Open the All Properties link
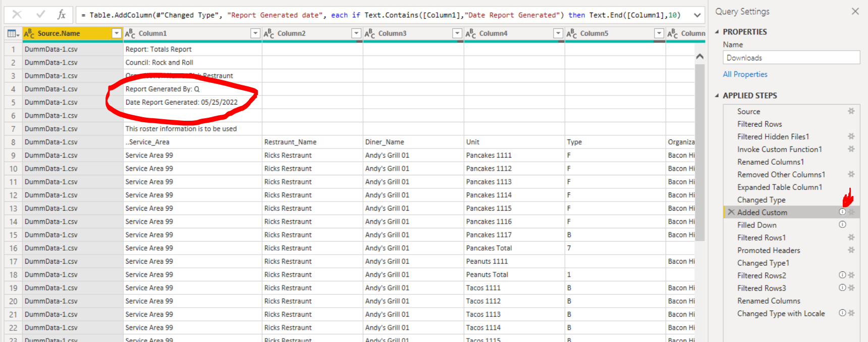Screen dimensions: 868x342 pos(745,74)
